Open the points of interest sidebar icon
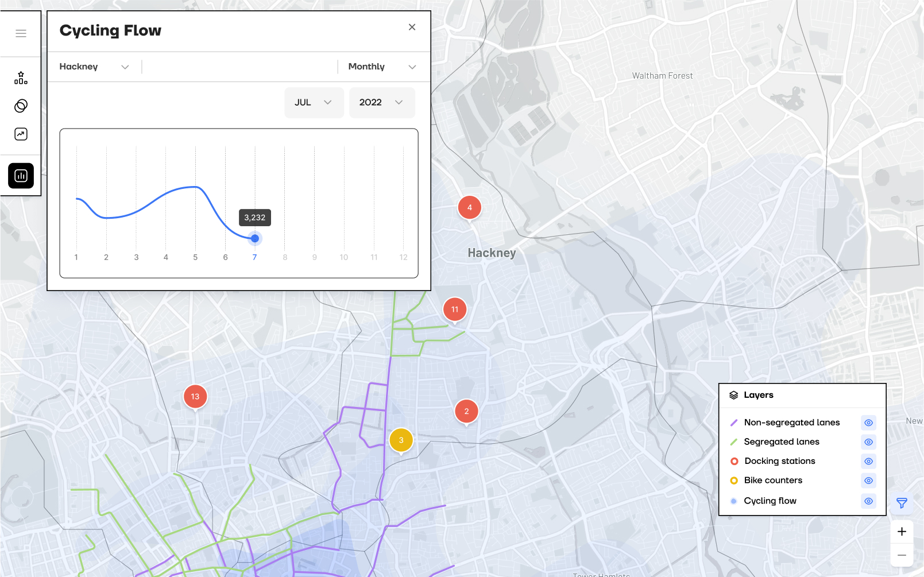The image size is (924, 577). pos(21,78)
